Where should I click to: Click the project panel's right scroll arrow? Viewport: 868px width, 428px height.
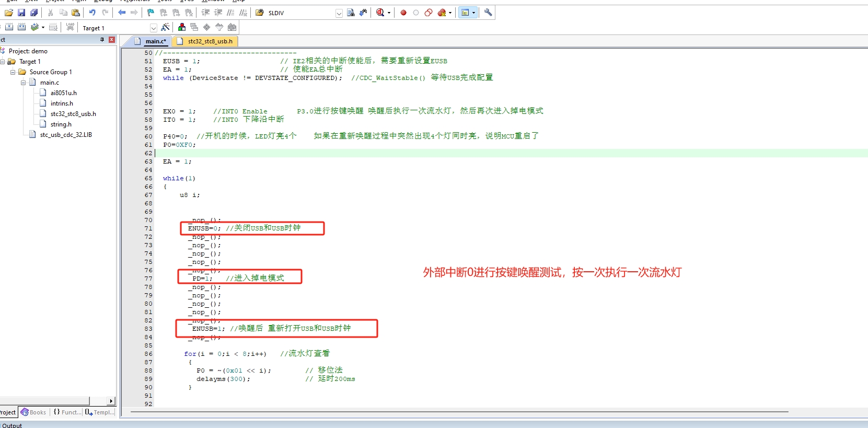pos(111,401)
